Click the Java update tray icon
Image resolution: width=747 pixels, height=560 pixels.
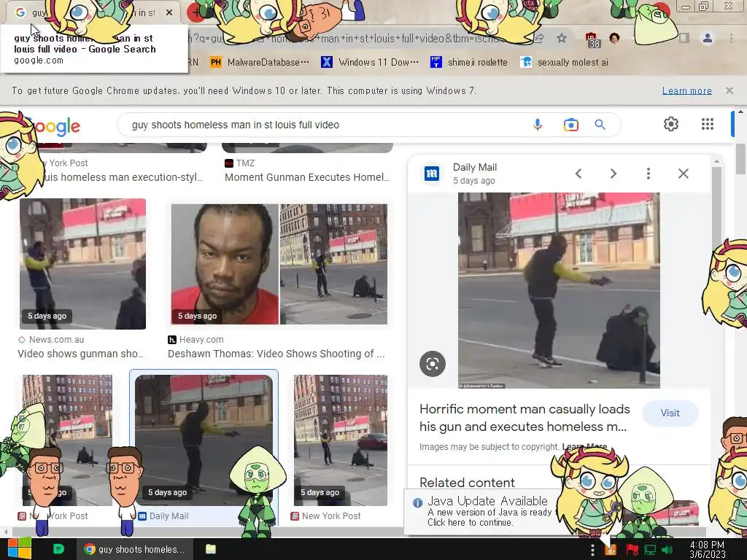(x=611, y=550)
